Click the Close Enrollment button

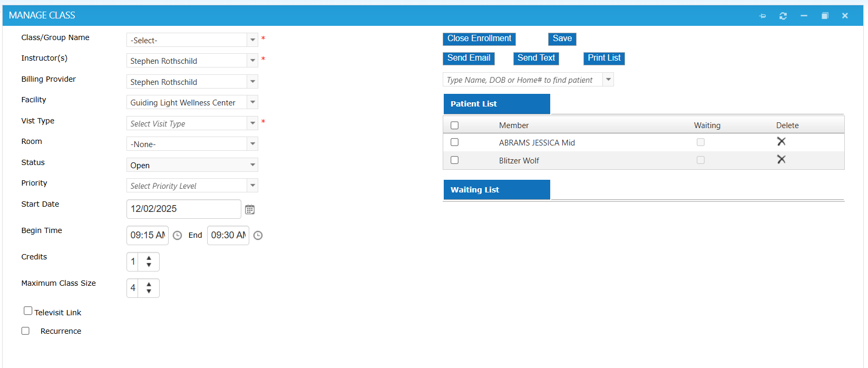(479, 39)
